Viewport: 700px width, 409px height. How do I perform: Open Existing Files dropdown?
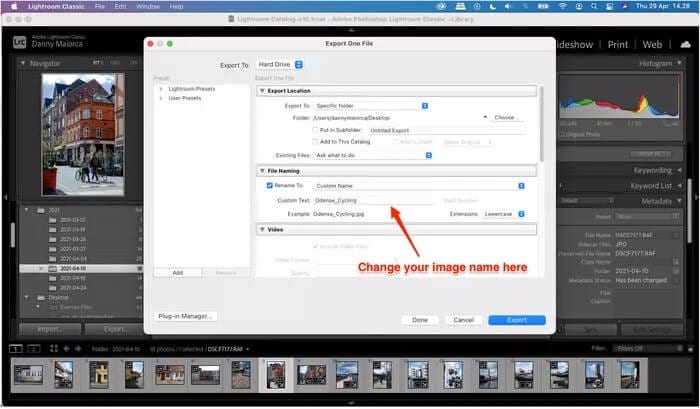point(373,155)
